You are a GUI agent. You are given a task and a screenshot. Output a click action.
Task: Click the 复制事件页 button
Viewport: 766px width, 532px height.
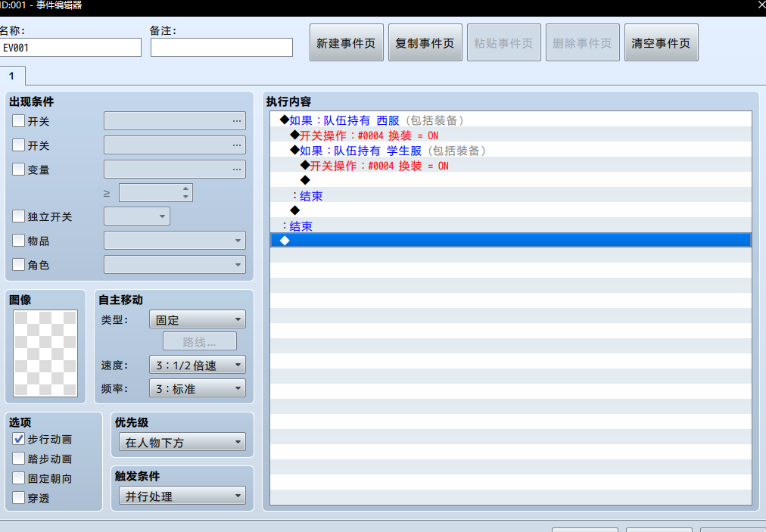click(425, 42)
